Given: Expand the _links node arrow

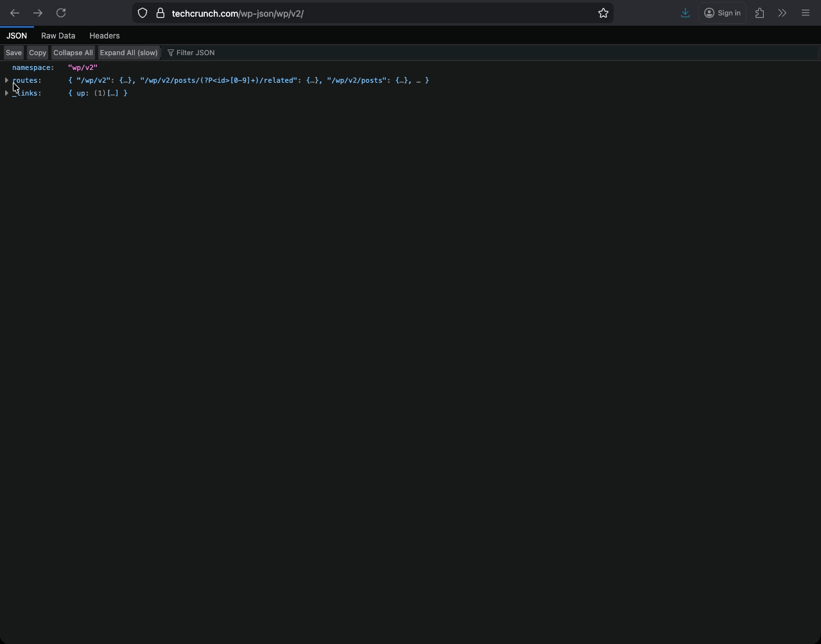Looking at the screenshot, I should point(6,93).
